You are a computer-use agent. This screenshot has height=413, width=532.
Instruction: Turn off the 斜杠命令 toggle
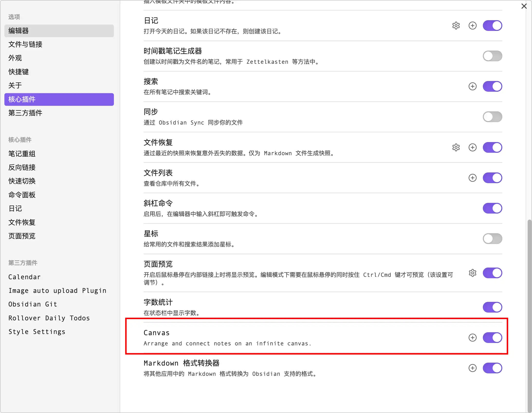coord(492,208)
